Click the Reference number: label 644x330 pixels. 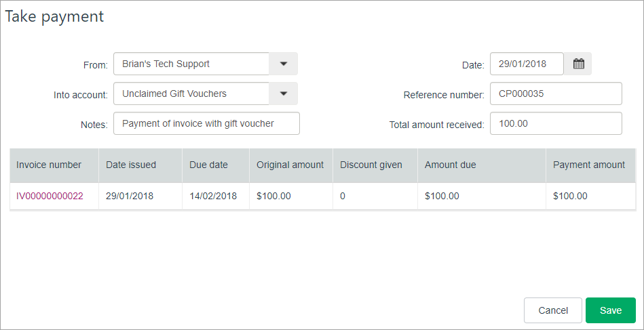coord(444,95)
